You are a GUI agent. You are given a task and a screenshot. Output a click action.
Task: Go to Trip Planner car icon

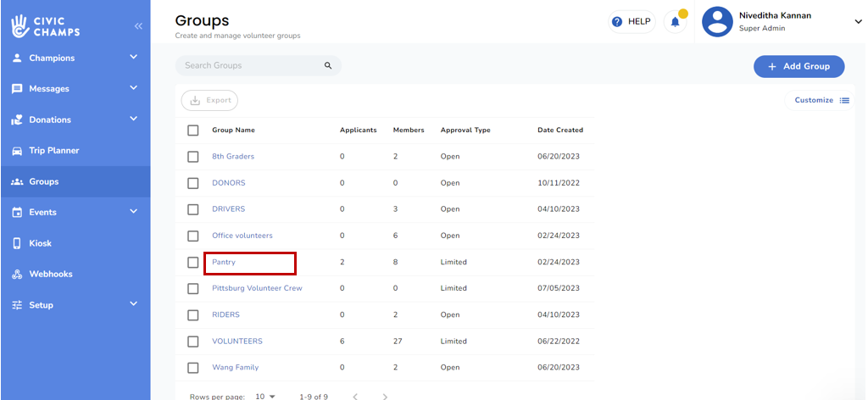[17, 151]
